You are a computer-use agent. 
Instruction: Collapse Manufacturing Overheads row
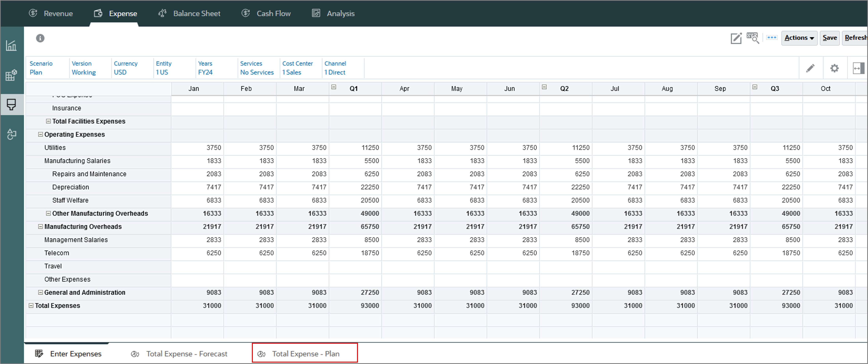pos(40,226)
